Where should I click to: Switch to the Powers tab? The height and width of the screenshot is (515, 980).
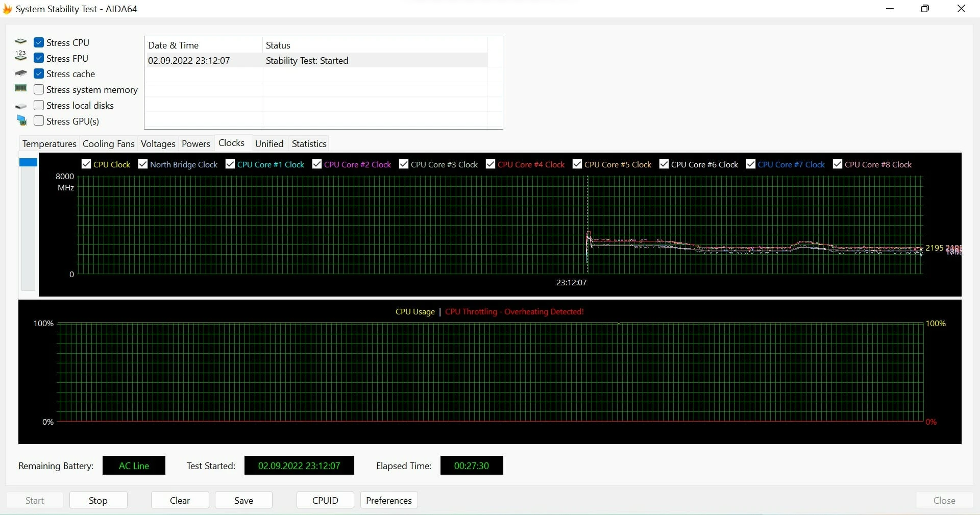196,144
